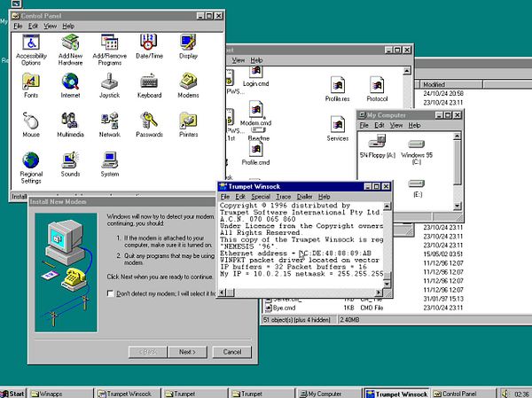532x398 pixels.
Task: Select Profile.cmd file icon
Action: pos(256,152)
